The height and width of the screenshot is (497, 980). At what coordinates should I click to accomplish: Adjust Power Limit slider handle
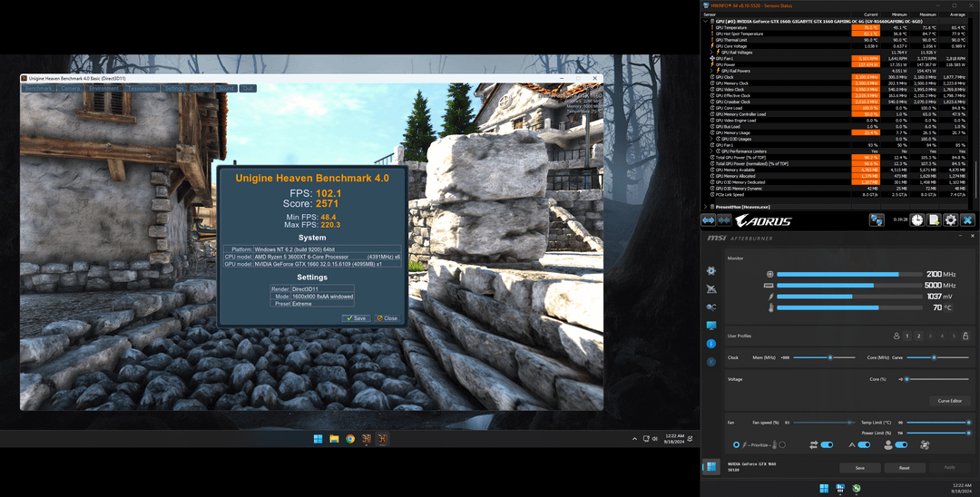click(969, 433)
